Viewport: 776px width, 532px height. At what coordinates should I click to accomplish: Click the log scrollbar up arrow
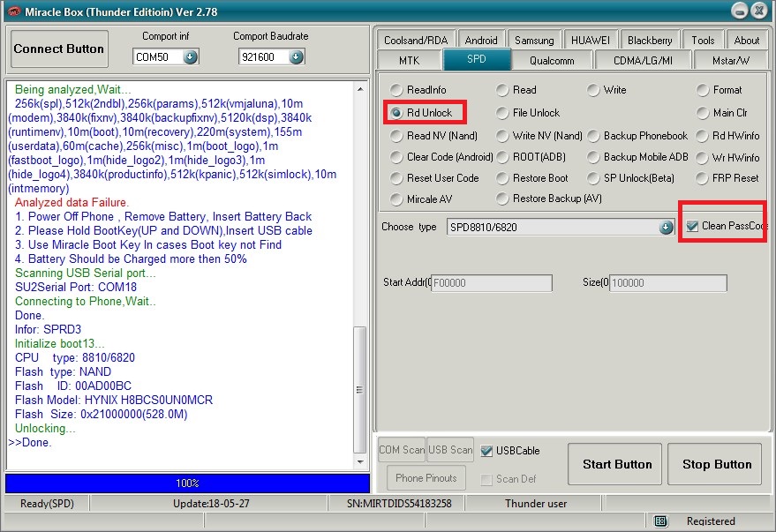click(x=360, y=89)
